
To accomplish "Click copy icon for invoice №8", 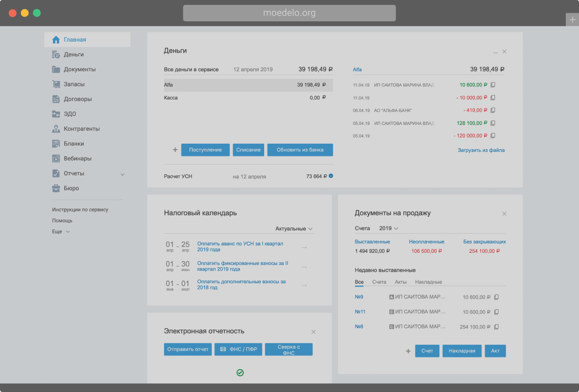I will [x=496, y=326].
